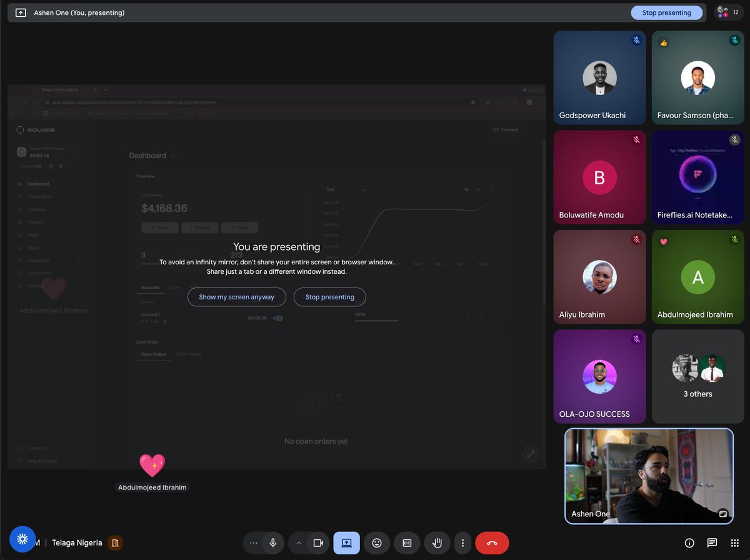Switch to the Open Orders tab in Squads

[x=154, y=354]
